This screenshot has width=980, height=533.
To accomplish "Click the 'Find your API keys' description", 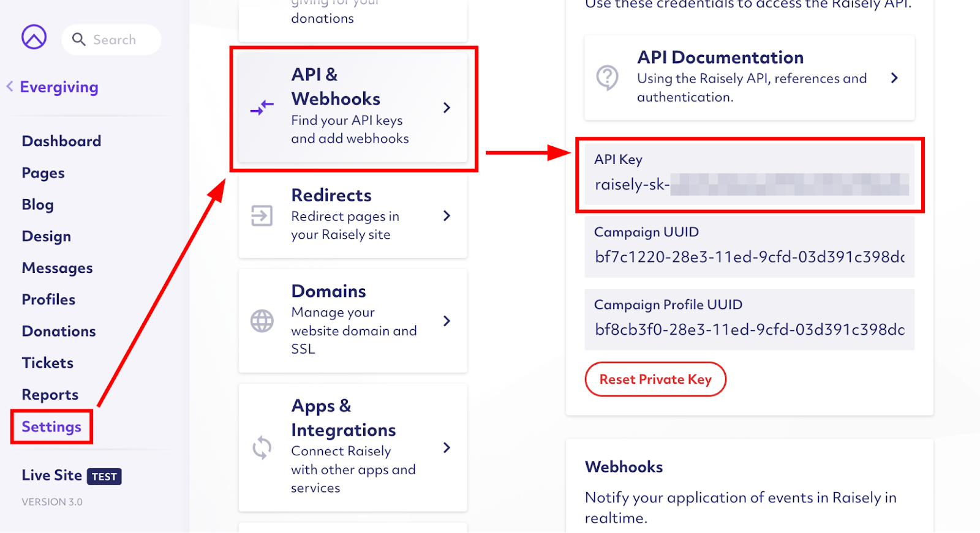I will (350, 130).
